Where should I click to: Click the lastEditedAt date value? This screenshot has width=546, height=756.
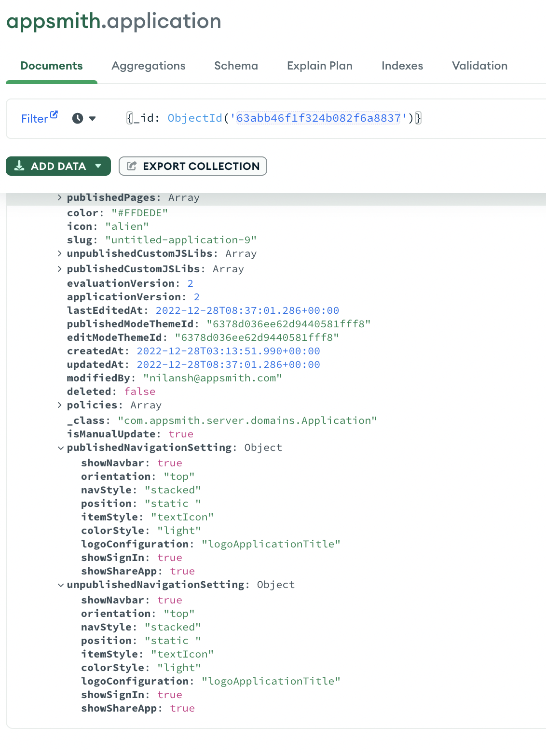click(x=247, y=310)
